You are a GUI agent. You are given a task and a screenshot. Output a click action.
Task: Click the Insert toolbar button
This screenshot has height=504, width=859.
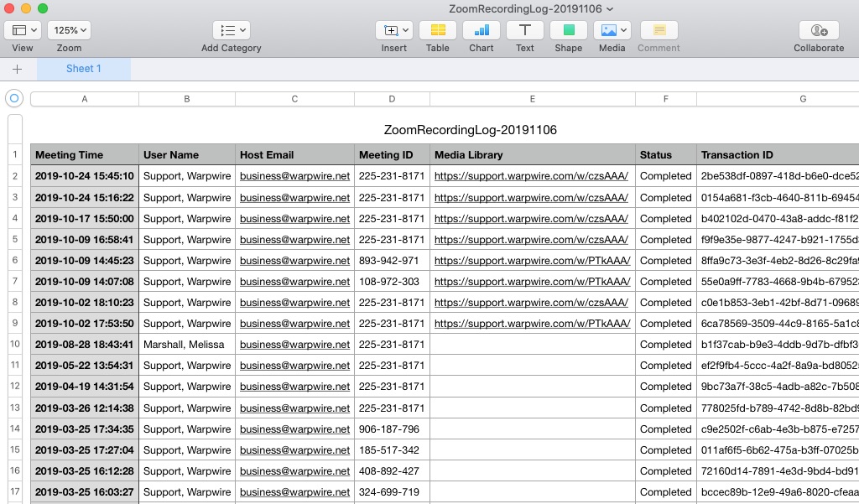coord(394,30)
